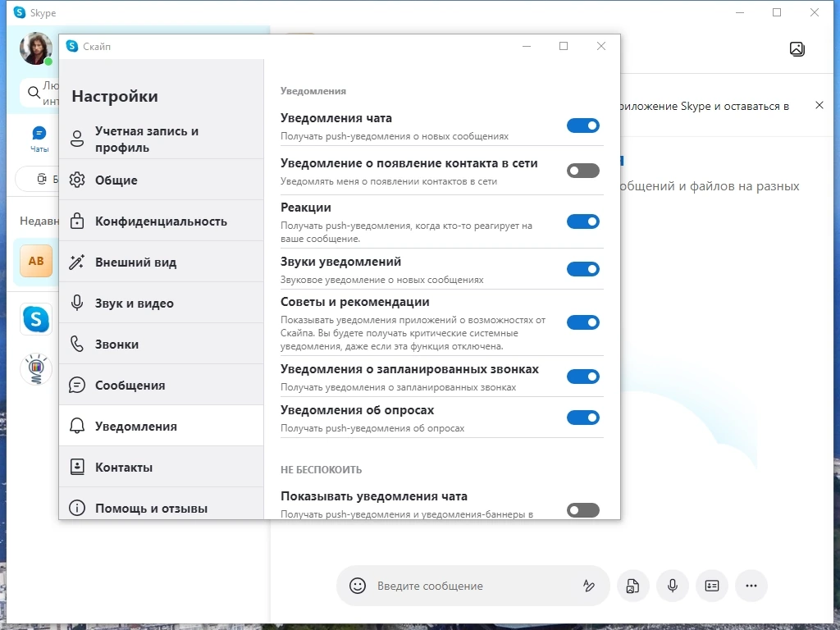Screen dimensions: 840x630
Task: Click the info icon next to Помощь и отзывы
Action: click(x=77, y=507)
